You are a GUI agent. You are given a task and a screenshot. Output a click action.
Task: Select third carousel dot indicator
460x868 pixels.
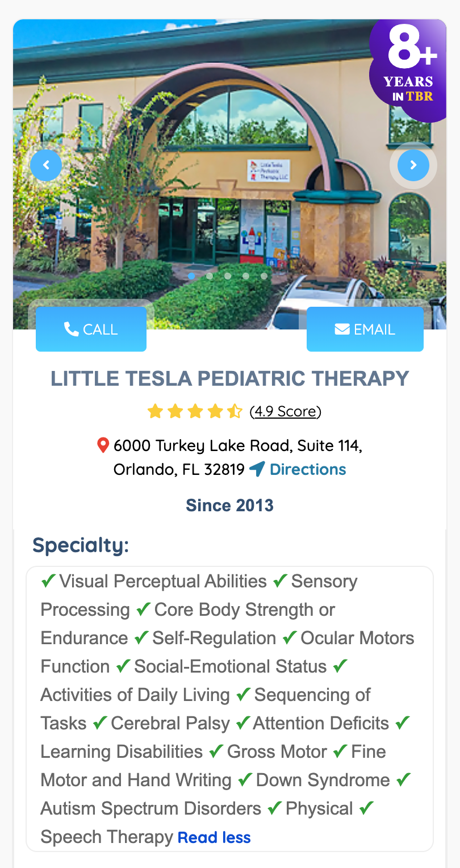click(228, 276)
